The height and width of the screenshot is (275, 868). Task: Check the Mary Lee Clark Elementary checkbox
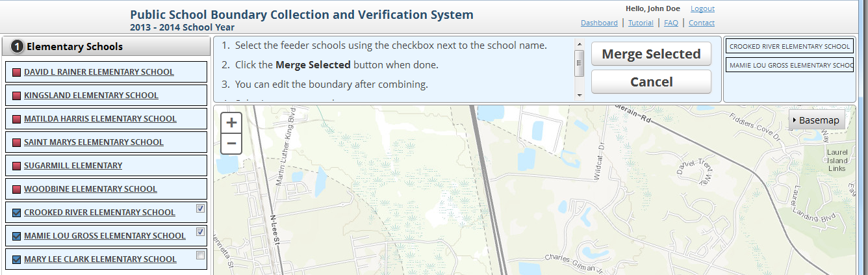click(x=200, y=255)
